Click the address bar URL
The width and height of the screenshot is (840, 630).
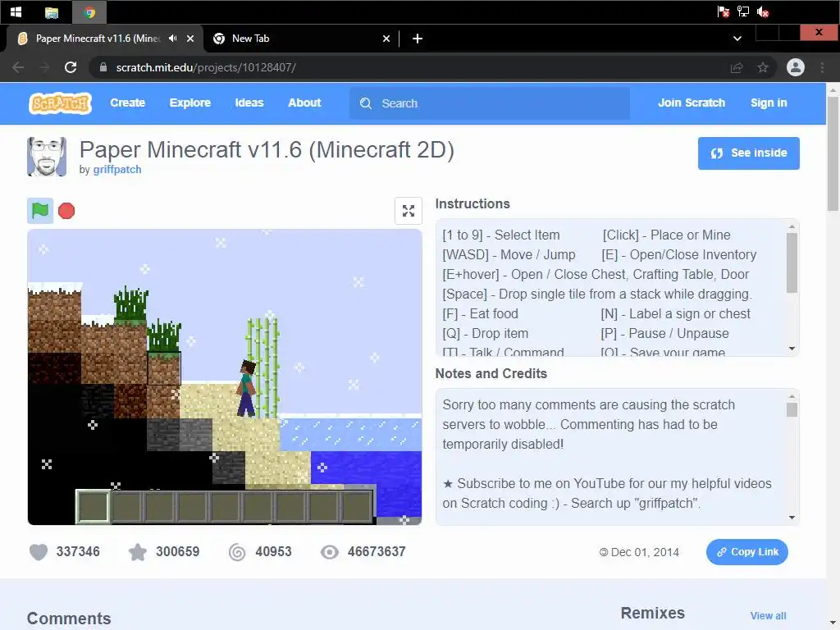(206, 67)
